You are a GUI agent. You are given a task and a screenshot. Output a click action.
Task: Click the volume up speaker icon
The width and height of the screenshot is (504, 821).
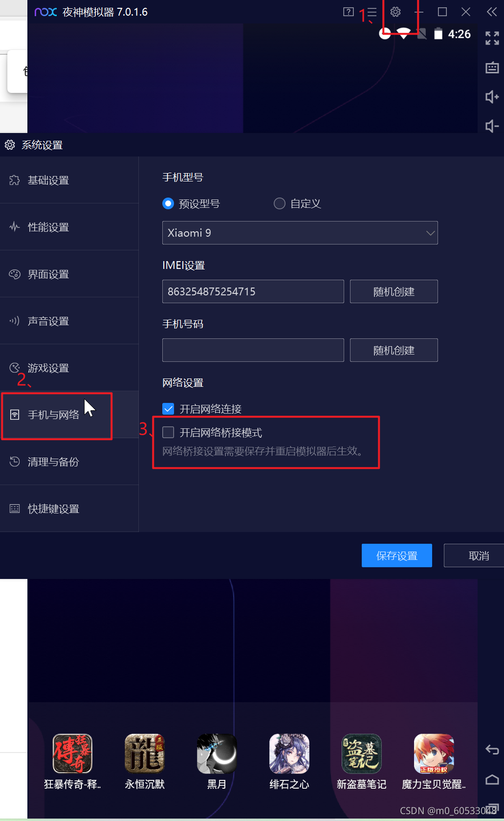492,97
